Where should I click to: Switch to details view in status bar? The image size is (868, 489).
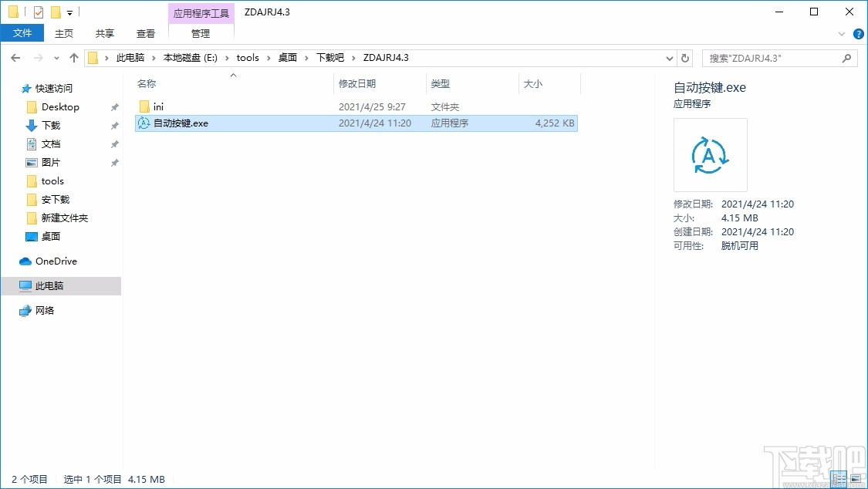click(839, 478)
